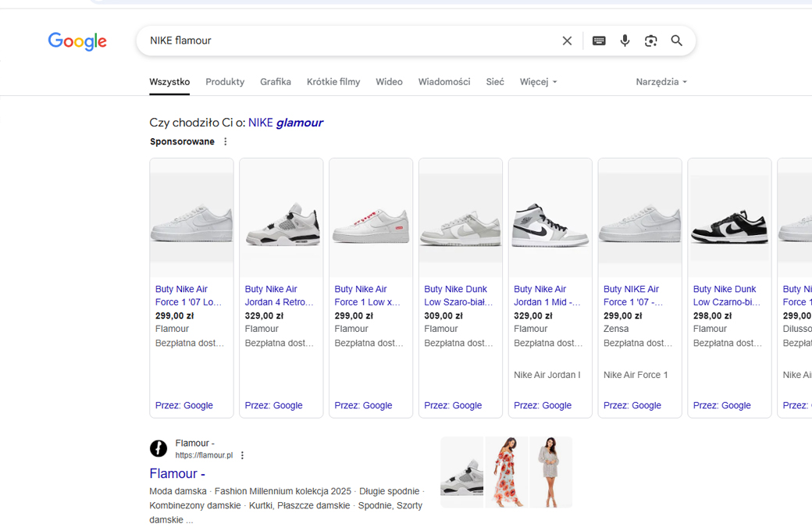The height and width of the screenshot is (531, 812).
Task: Open Buty Nike Dunk Low Czarno-bi listing
Action: tap(727, 295)
